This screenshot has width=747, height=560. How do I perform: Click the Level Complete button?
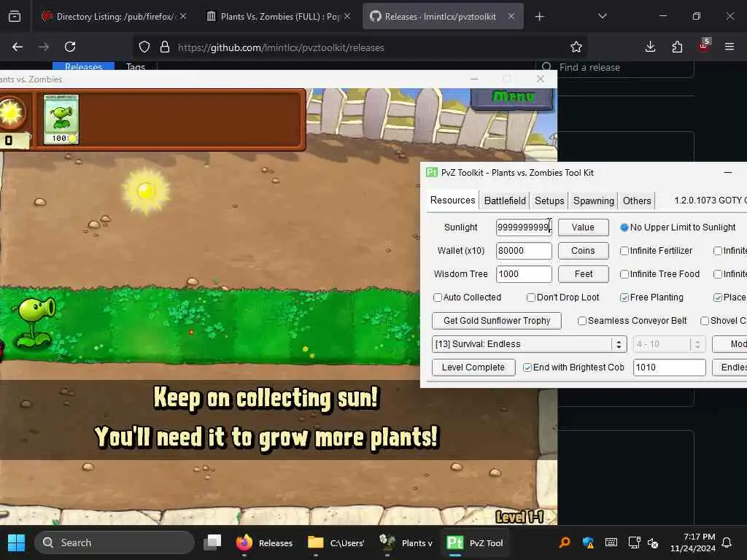[473, 367]
